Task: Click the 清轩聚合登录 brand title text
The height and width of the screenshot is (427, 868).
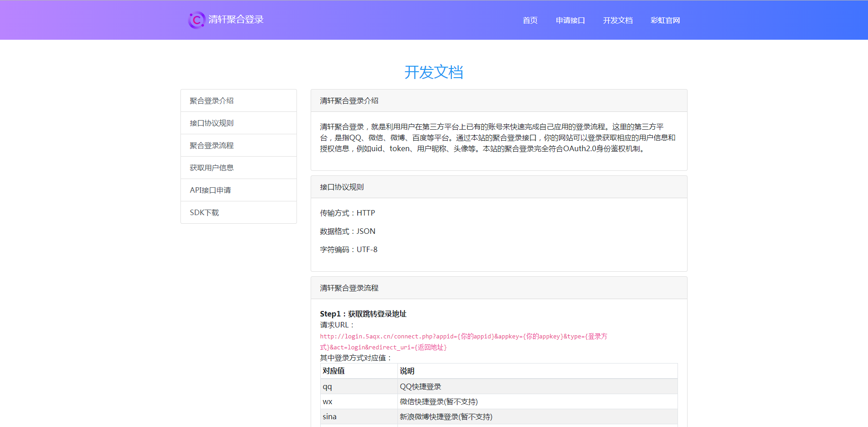Action: pos(236,20)
